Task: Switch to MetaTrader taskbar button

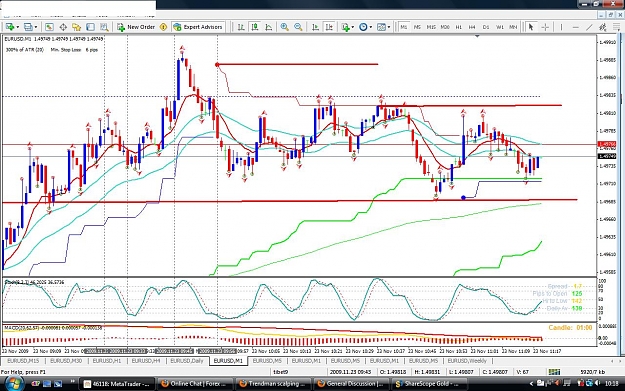Action: point(117,383)
